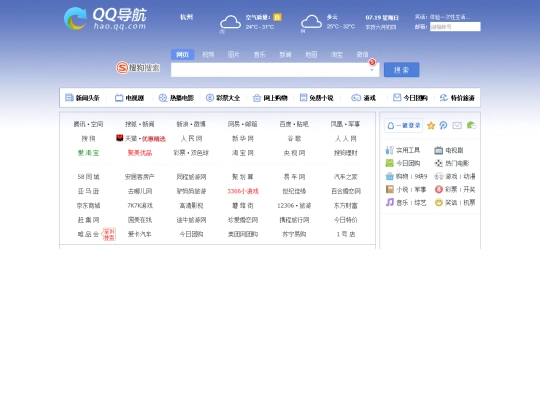Open the 百度·贴吧 link

pyautogui.click(x=294, y=124)
